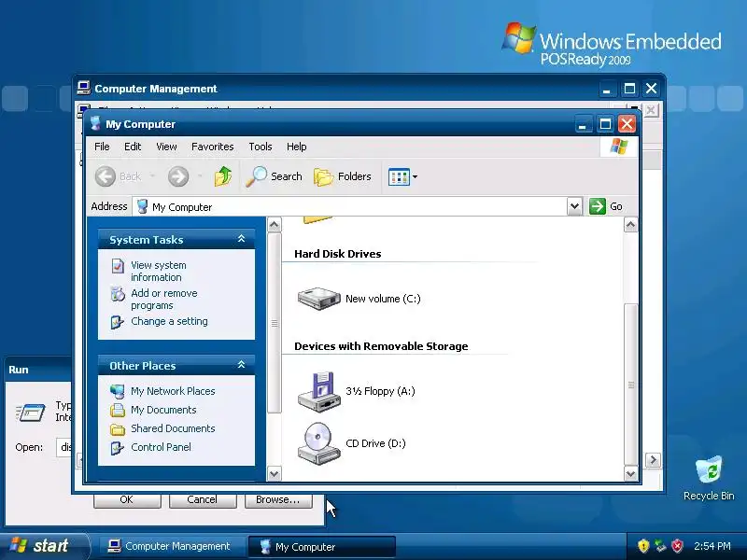
Task: Expand the Address bar dropdown list
Action: (x=574, y=206)
